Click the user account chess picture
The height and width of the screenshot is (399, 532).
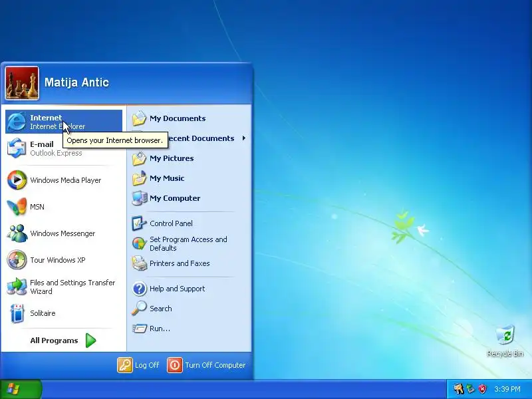[x=22, y=83]
